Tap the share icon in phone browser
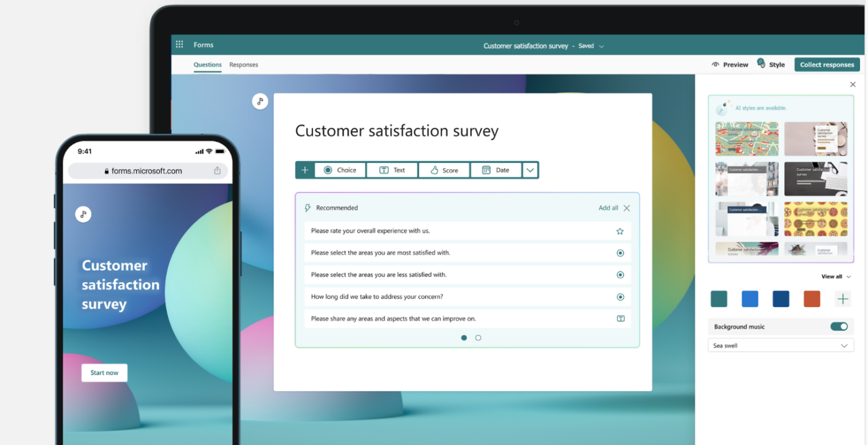 (217, 170)
